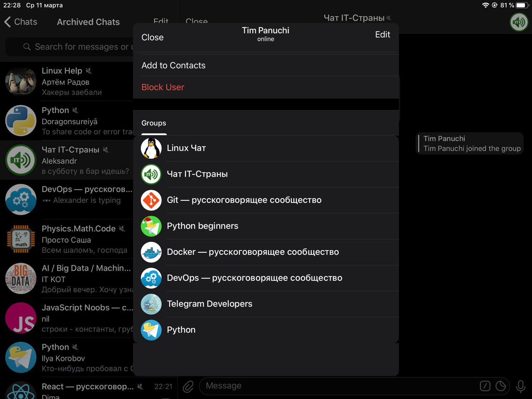Tap the battery indicator in status bar
The width and height of the screenshot is (532, 399).
(522, 5)
